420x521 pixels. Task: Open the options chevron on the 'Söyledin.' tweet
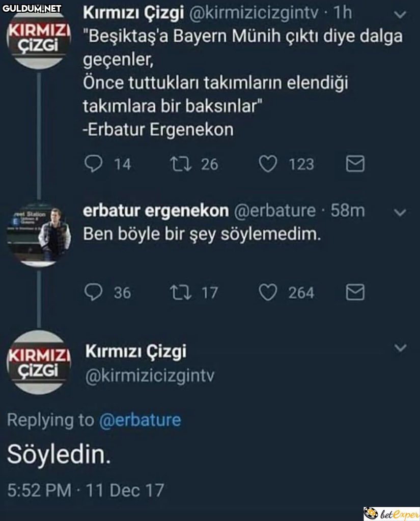(401, 348)
